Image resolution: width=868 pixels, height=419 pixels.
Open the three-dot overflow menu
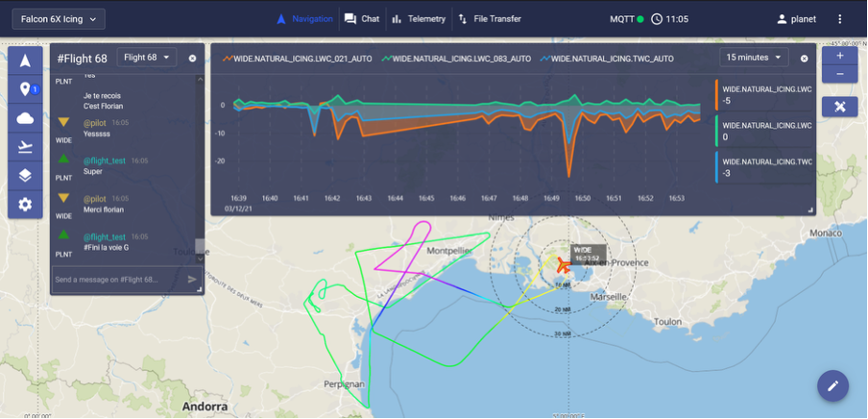840,19
